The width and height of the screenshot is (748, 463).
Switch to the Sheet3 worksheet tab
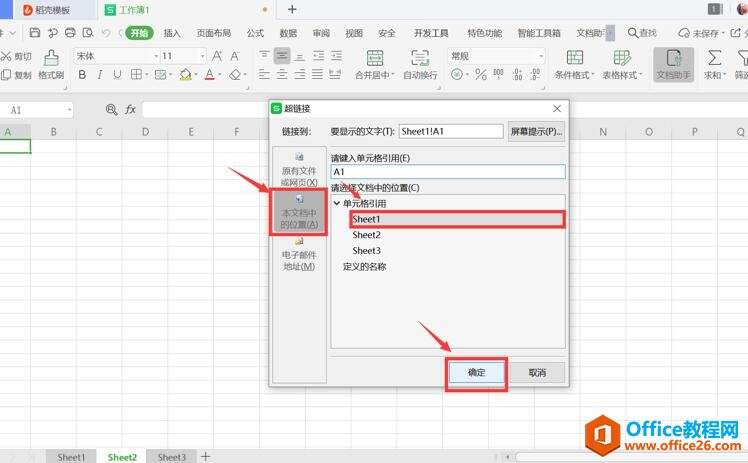point(171,456)
